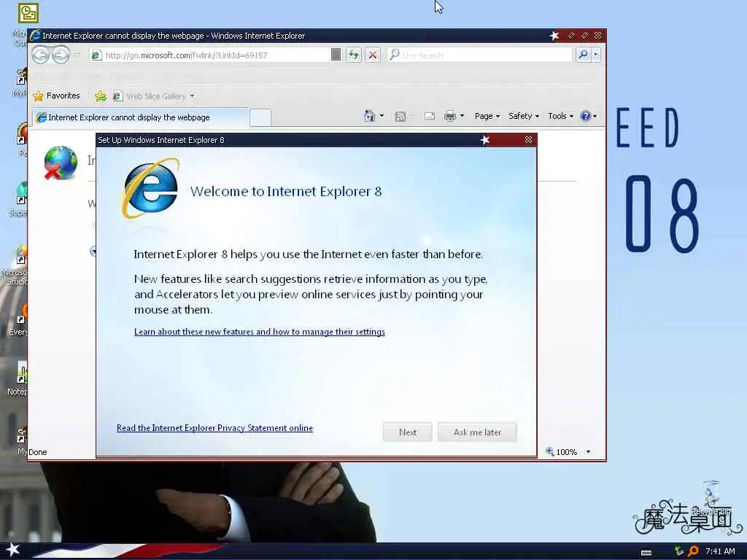The image size is (747, 560).
Task: Open search provider dropdown arrow
Action: click(x=595, y=55)
